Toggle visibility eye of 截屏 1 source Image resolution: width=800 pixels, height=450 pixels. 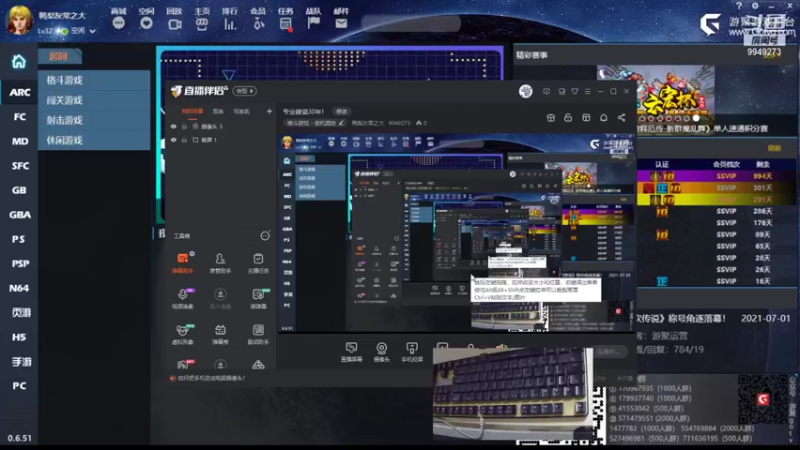click(x=173, y=140)
